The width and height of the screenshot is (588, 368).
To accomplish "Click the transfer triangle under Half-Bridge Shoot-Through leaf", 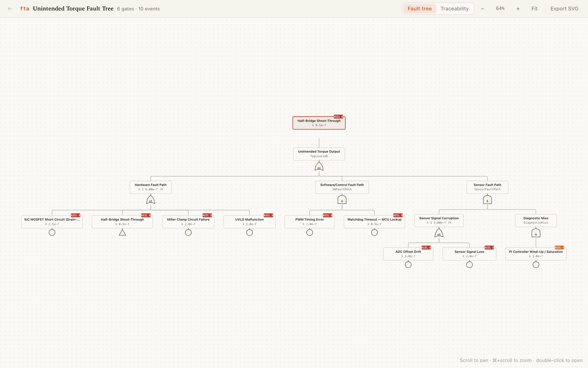I will click(122, 232).
